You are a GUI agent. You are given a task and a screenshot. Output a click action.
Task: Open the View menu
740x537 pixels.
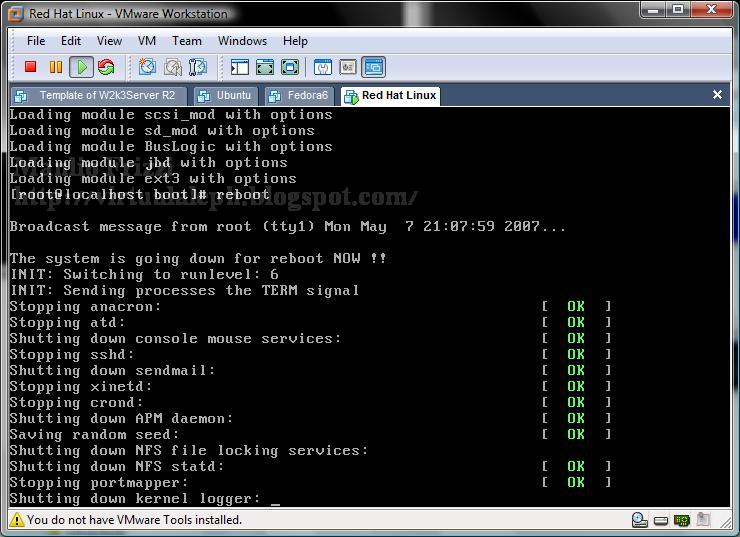(x=109, y=41)
